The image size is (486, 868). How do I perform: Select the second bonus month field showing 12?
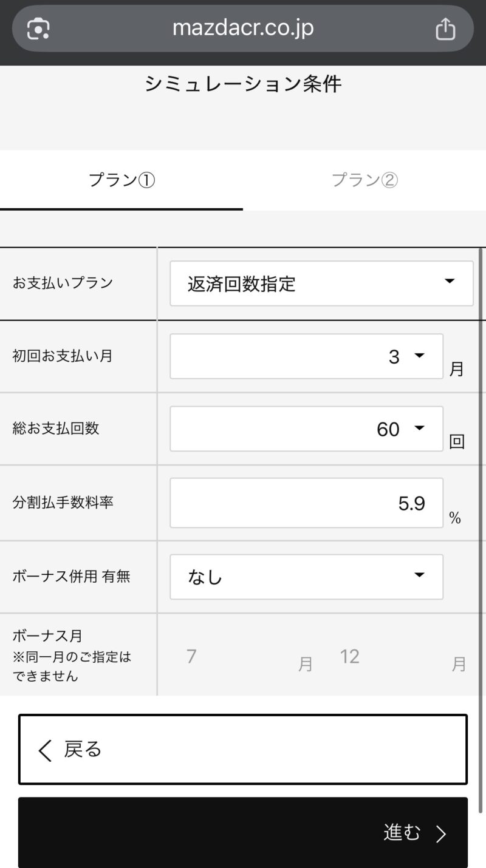click(389, 657)
